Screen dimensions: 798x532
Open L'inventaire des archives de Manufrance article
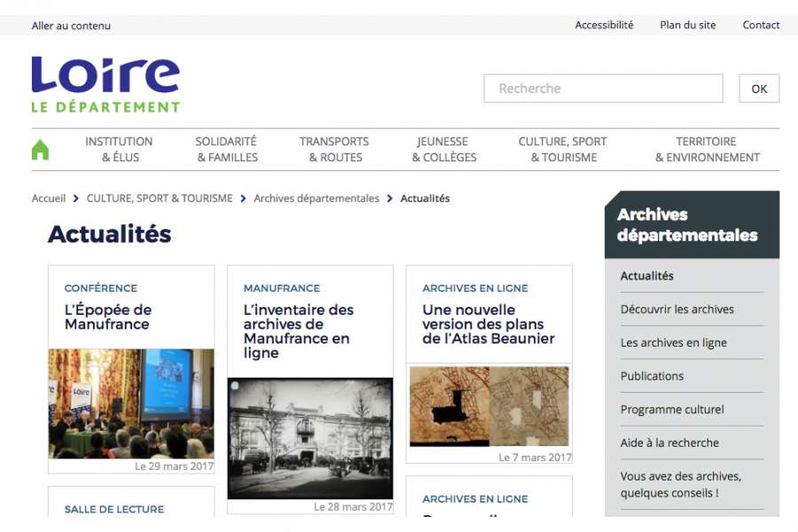click(x=298, y=331)
